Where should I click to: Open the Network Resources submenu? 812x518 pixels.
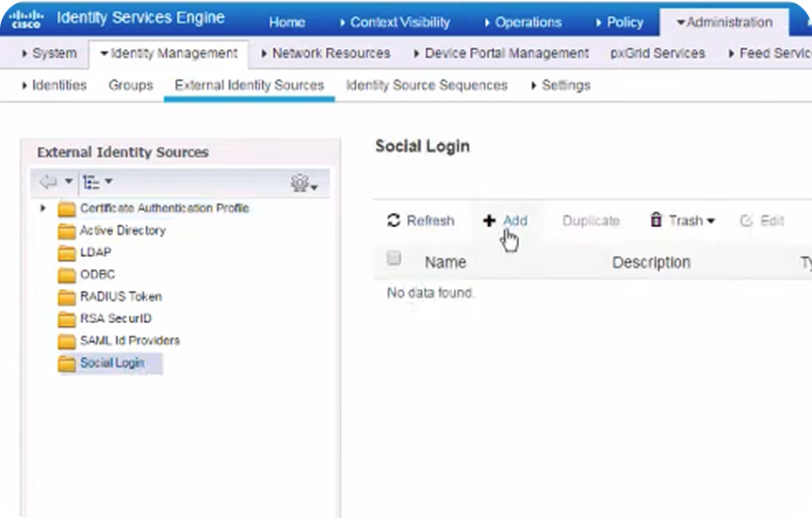click(x=326, y=54)
